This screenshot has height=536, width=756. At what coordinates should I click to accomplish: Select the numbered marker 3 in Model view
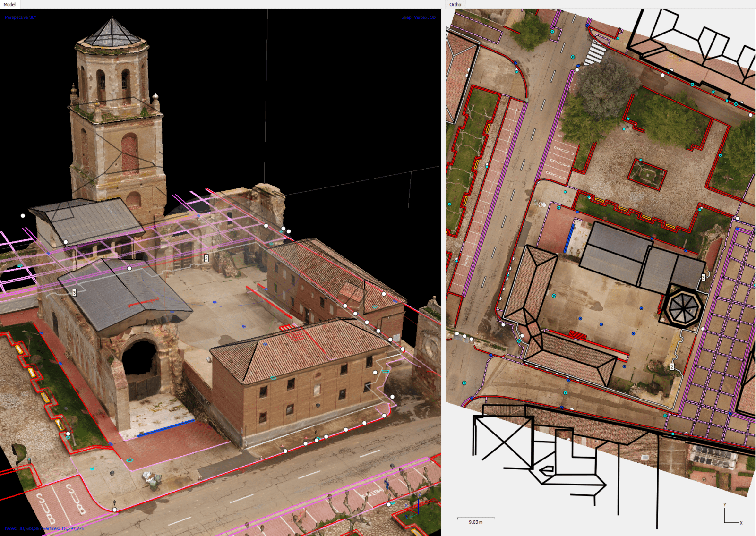pyautogui.click(x=75, y=293)
